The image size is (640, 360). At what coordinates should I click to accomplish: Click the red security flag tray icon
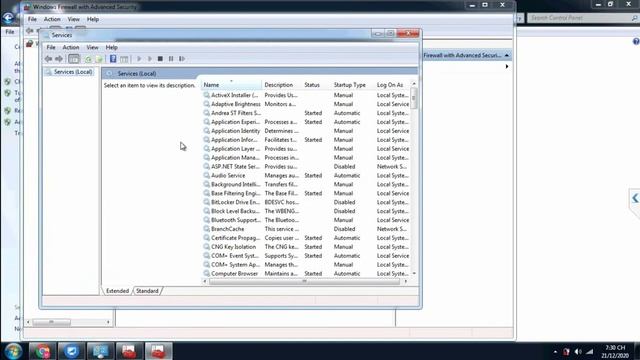[566, 351]
